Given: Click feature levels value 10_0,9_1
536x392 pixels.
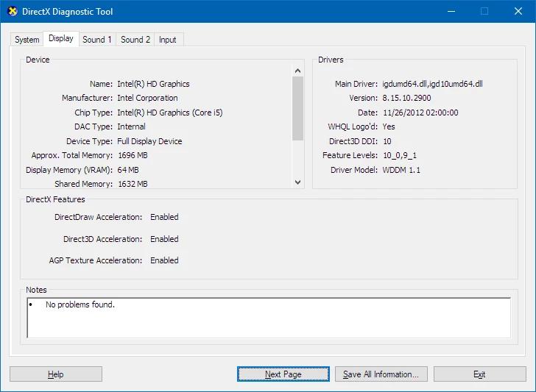Looking at the screenshot, I should [x=400, y=156].
